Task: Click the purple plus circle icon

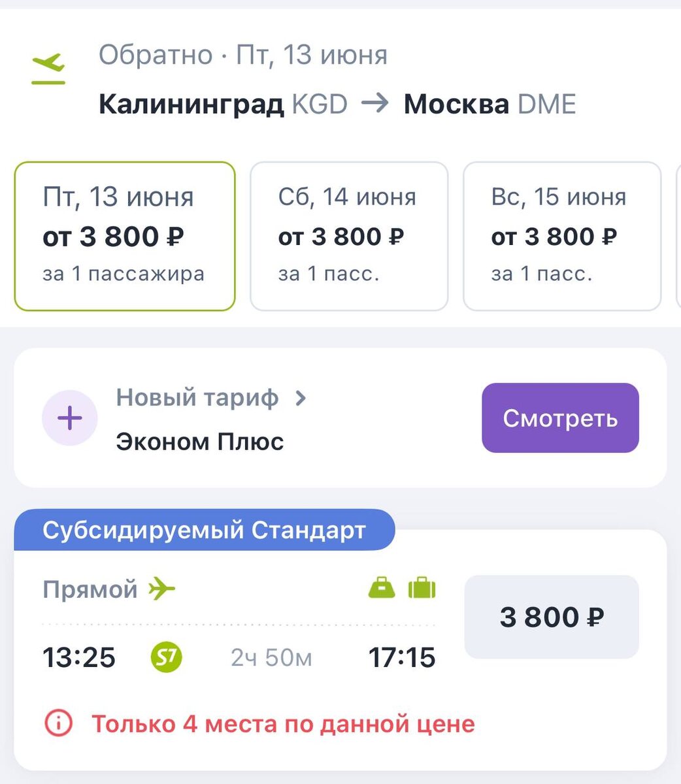Action: point(70,418)
